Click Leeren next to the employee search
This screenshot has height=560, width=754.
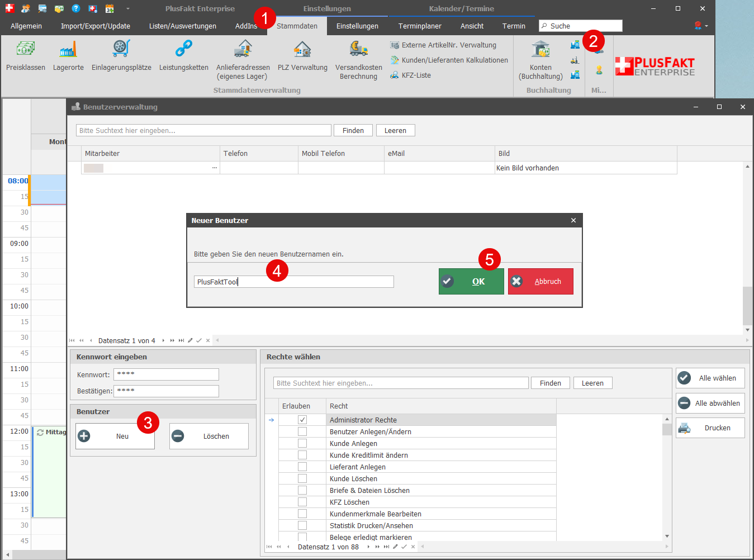[x=395, y=130]
